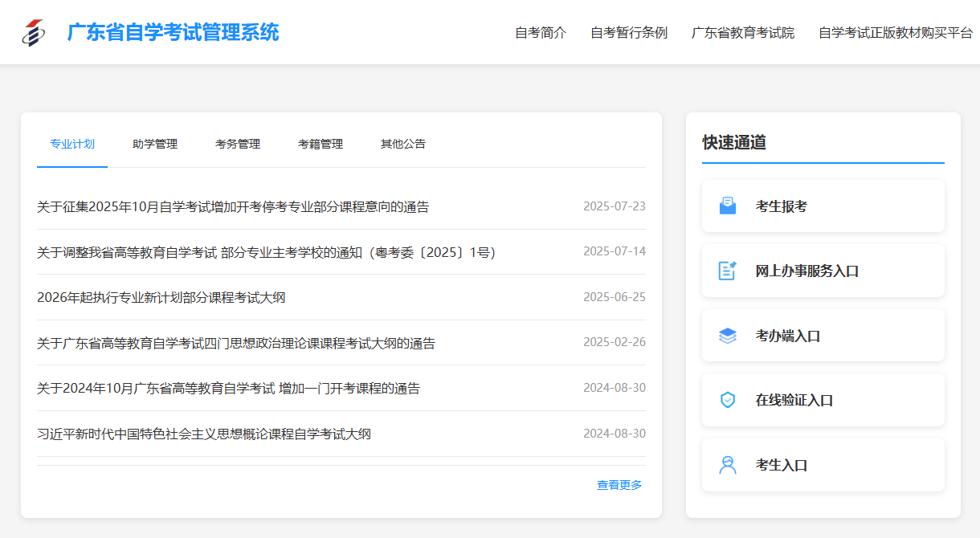Open the 习近平新时代 course syllabus announcement
980x538 pixels.
click(204, 434)
